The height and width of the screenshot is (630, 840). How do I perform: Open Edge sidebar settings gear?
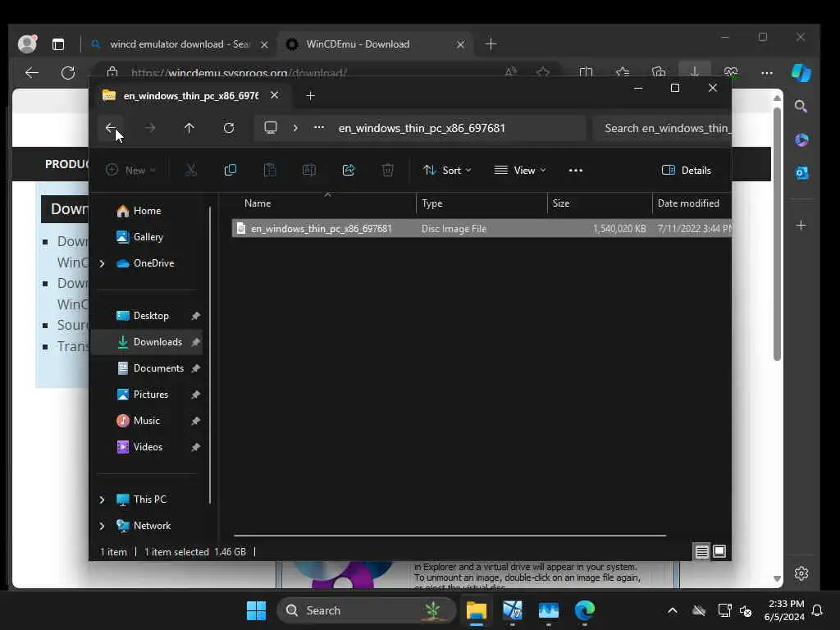(x=801, y=573)
